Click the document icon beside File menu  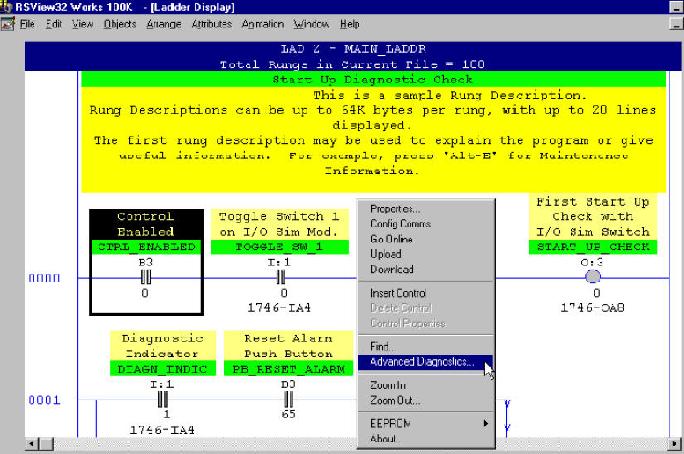pyautogui.click(x=8, y=24)
